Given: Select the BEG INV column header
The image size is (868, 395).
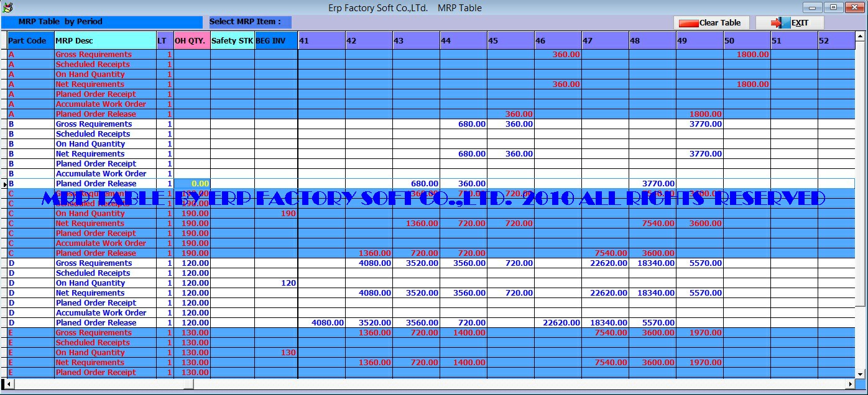Looking at the screenshot, I should click(276, 41).
